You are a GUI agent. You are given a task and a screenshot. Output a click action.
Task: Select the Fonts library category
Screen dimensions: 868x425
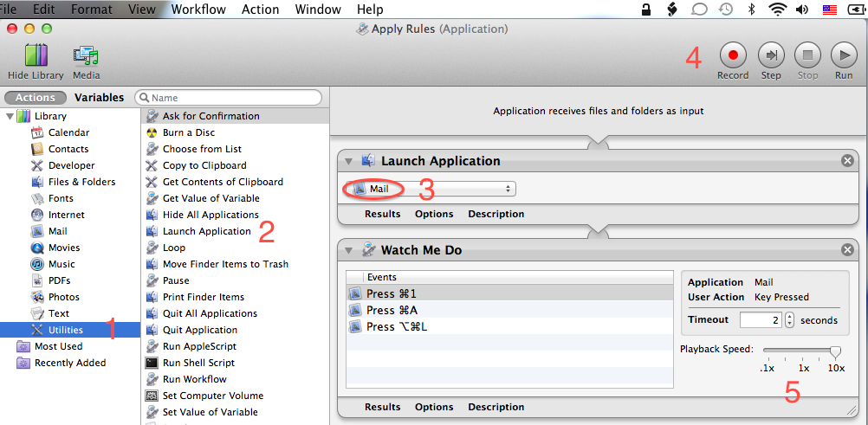(x=61, y=198)
